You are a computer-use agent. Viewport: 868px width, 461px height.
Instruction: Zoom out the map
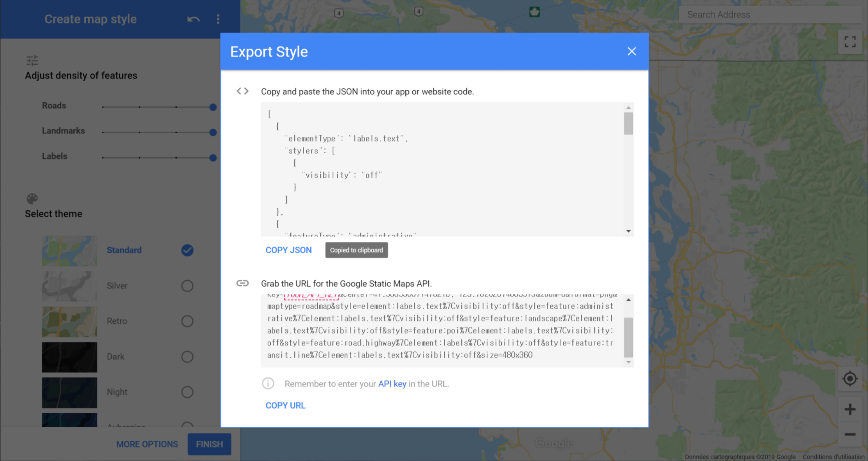tap(850, 434)
